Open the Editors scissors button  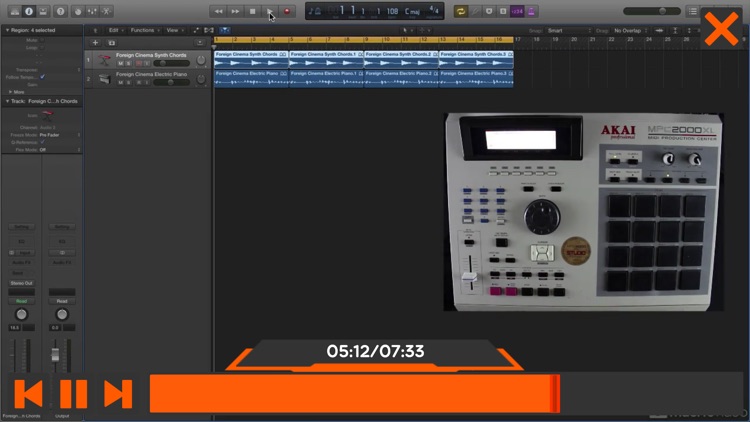click(x=106, y=11)
